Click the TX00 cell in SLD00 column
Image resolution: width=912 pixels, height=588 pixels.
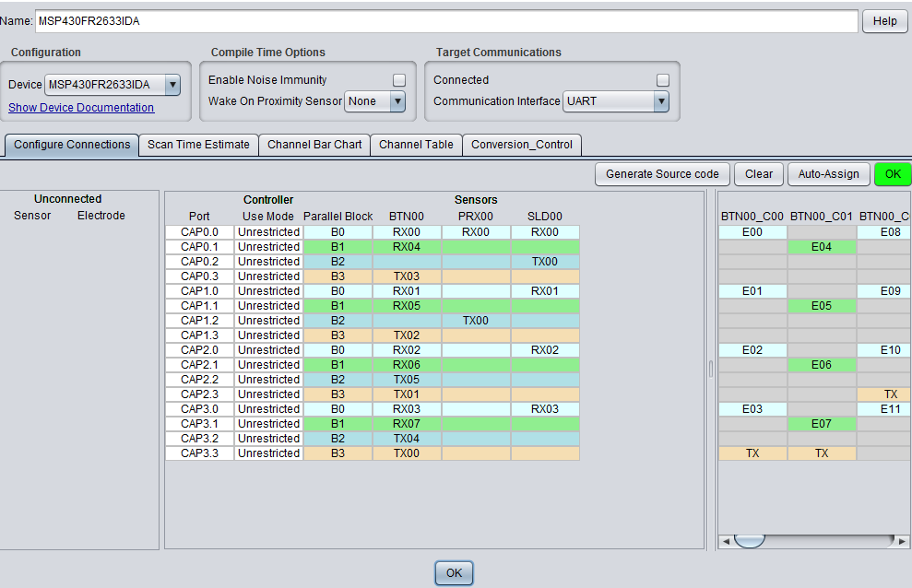point(545,262)
